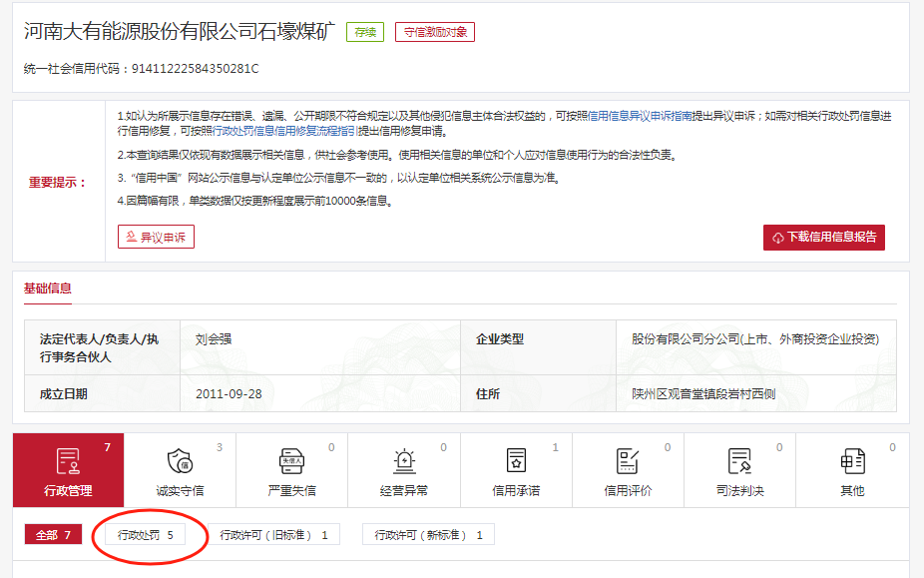Screen dimensions: 924x578
Task: Click the 异议申诉 button
Action: coord(156,237)
